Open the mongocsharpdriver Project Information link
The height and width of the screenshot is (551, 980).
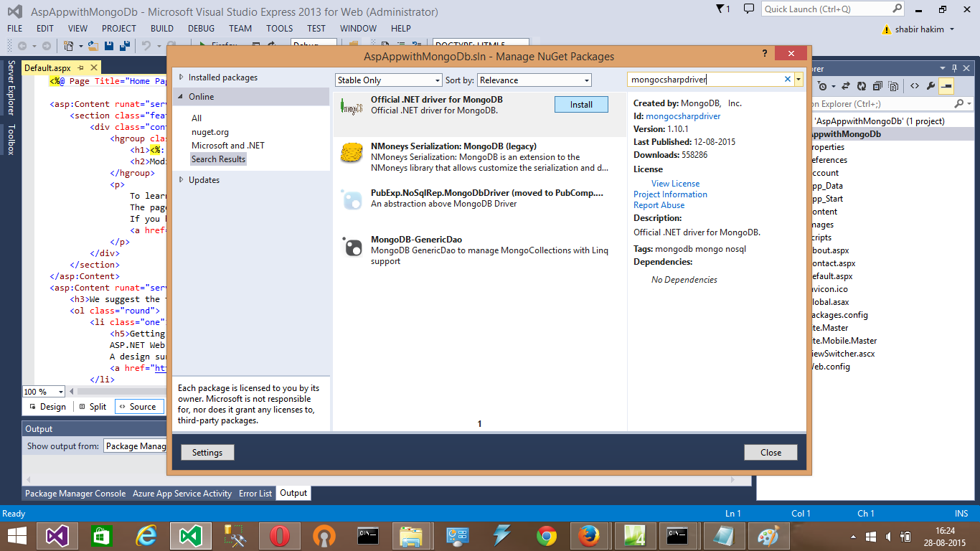(x=670, y=194)
